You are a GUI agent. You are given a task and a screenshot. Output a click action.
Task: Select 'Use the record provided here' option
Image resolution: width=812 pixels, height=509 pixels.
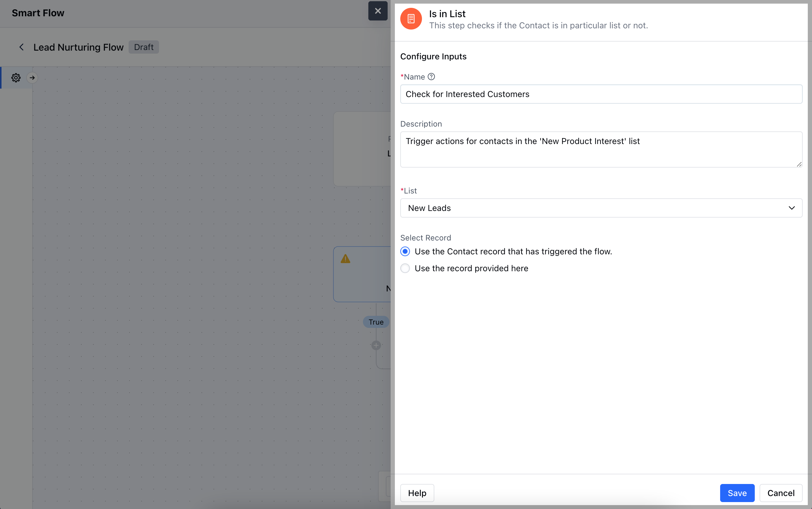pos(405,268)
